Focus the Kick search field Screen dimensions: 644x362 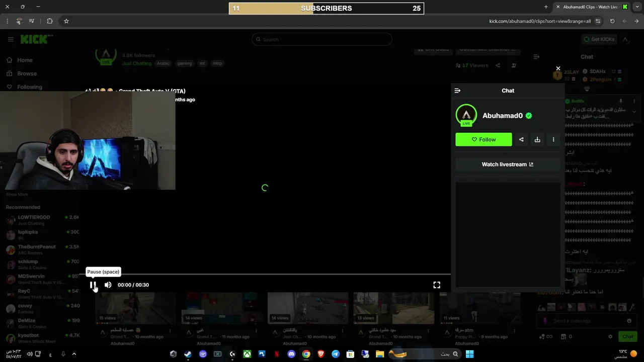tap(322, 39)
